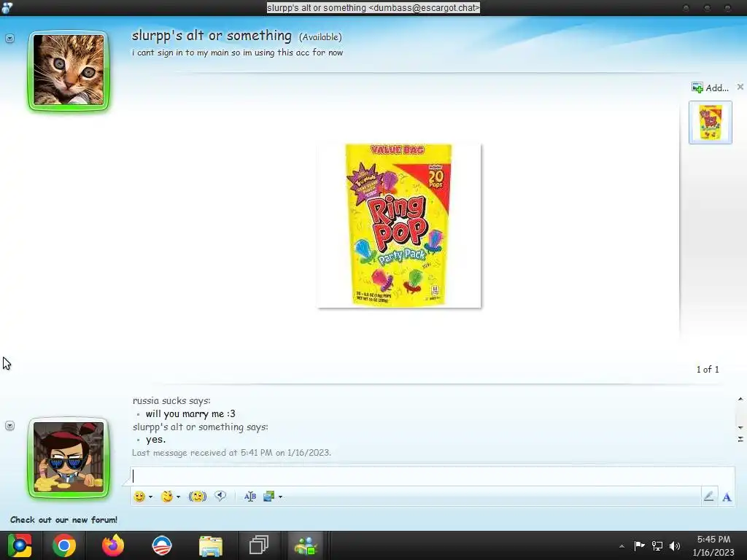
Task: Select the 'yes.' reply message
Action: pyautogui.click(x=156, y=440)
